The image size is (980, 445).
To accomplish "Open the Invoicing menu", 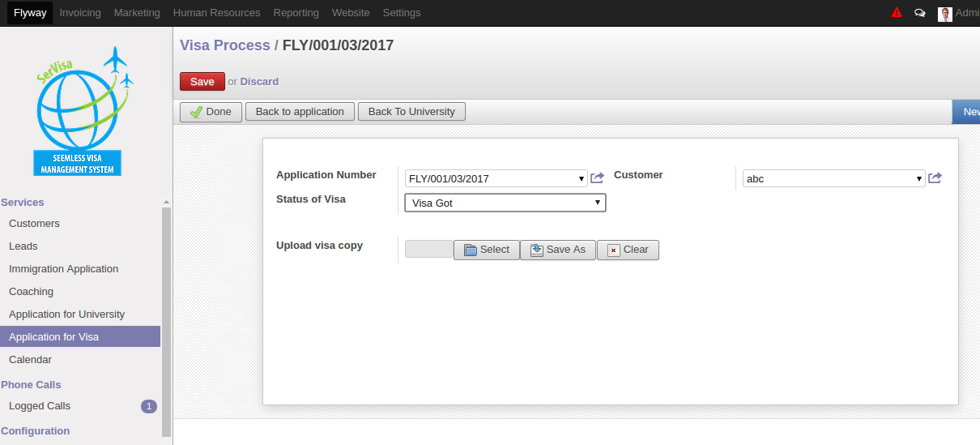I will (80, 13).
